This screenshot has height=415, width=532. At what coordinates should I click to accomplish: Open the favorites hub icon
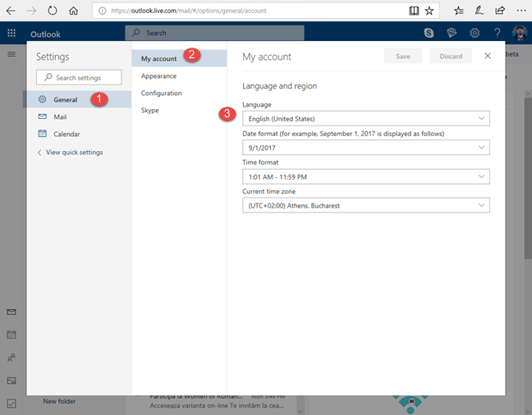click(x=458, y=11)
